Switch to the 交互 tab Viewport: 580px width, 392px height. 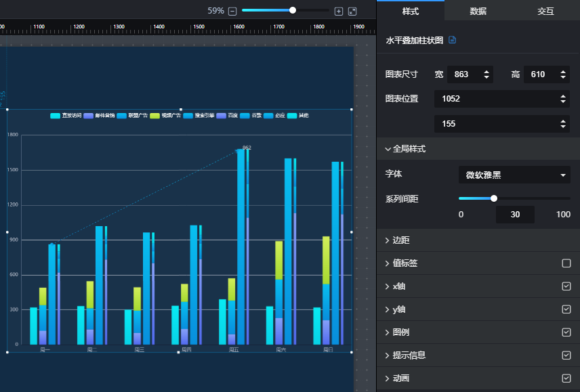click(545, 11)
